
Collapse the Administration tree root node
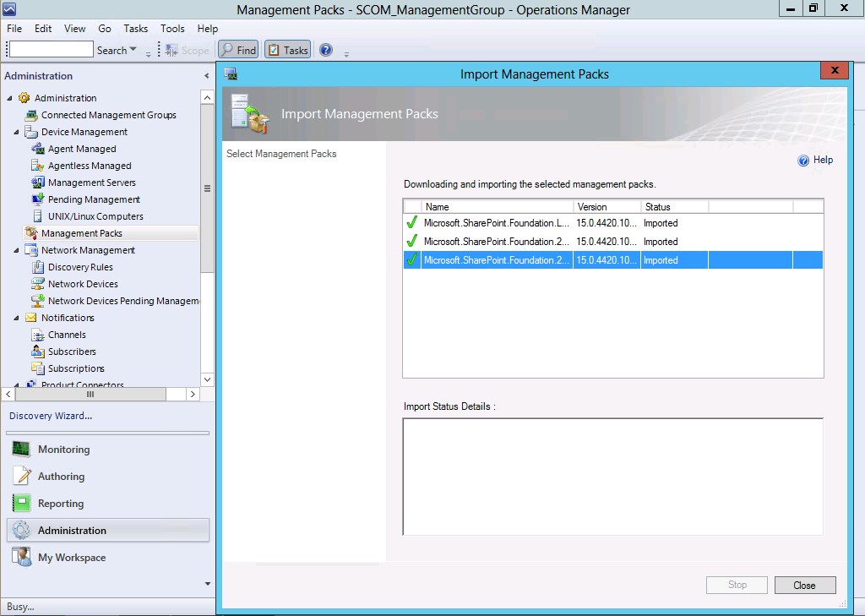coord(9,98)
